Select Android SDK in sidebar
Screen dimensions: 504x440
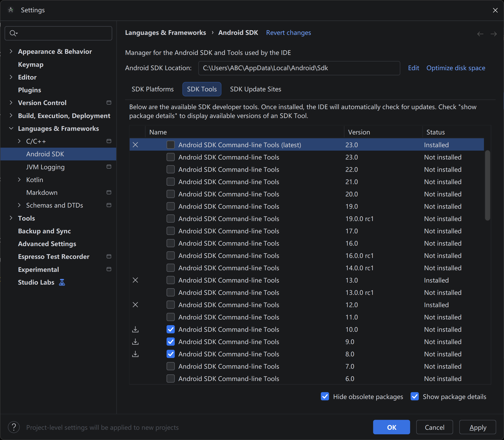[58, 154]
